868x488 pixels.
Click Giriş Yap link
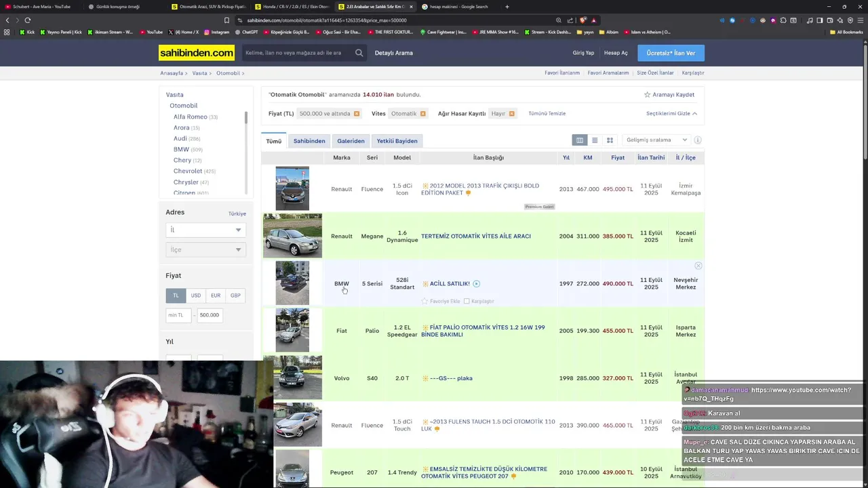[583, 53]
